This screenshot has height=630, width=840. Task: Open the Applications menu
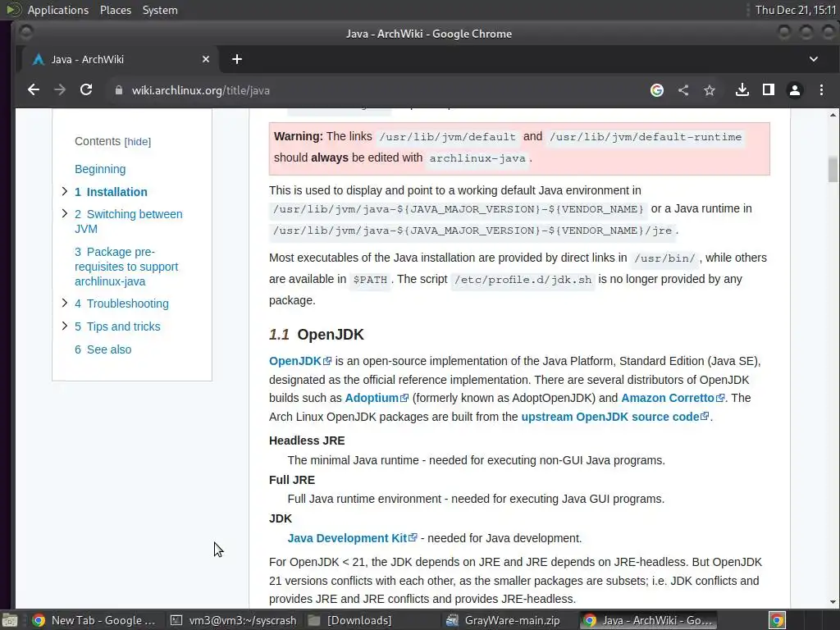pyautogui.click(x=58, y=10)
